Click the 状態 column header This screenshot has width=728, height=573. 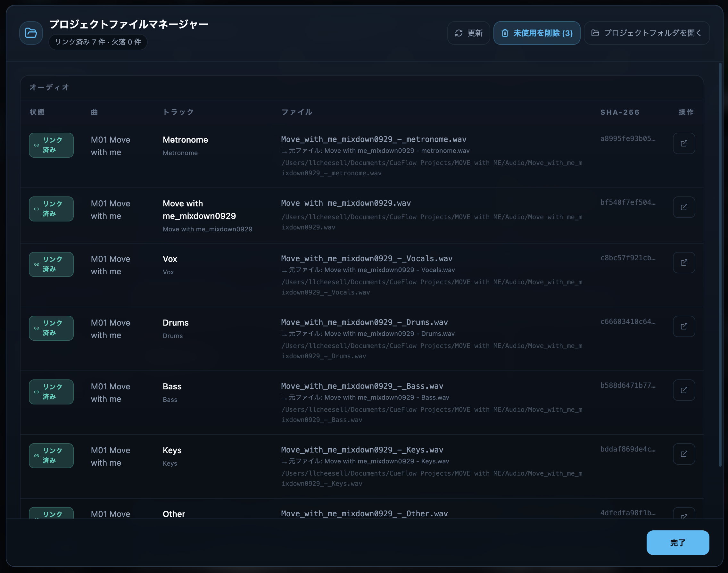[37, 112]
